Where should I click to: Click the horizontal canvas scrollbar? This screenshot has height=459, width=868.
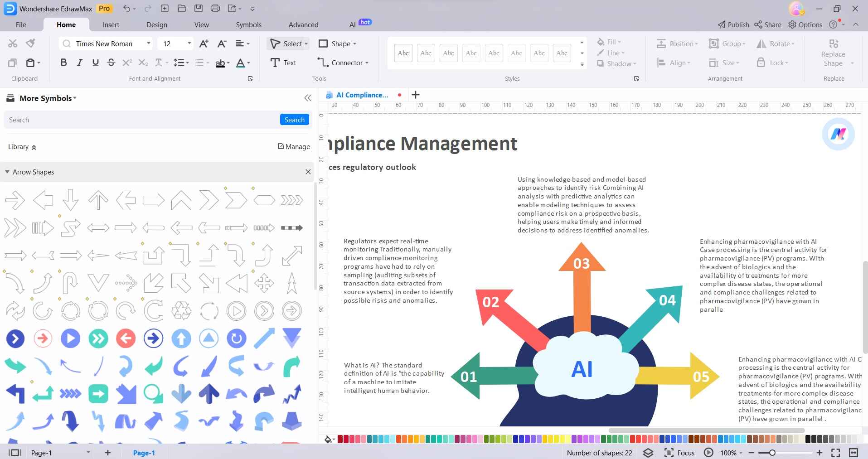[706, 430]
